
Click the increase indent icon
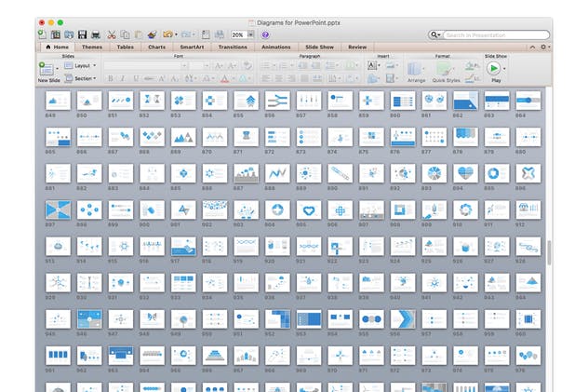[315, 66]
